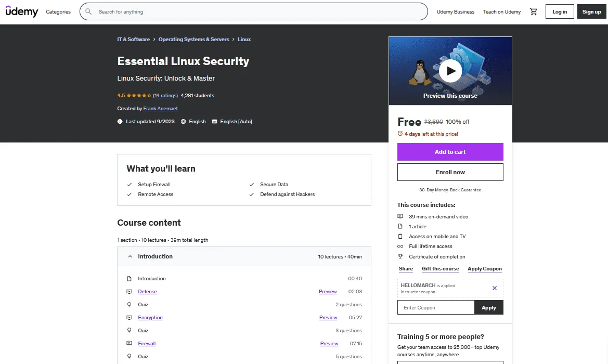Open Udemy Business link

tap(456, 11)
